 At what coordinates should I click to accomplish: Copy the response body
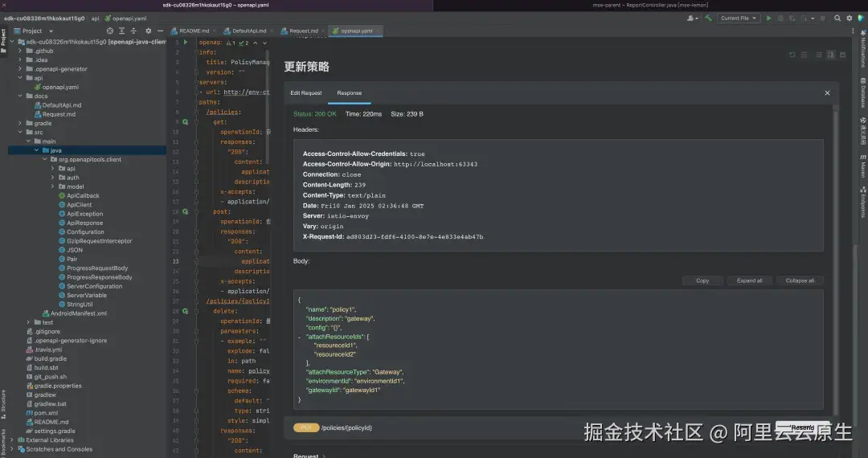[x=702, y=280]
